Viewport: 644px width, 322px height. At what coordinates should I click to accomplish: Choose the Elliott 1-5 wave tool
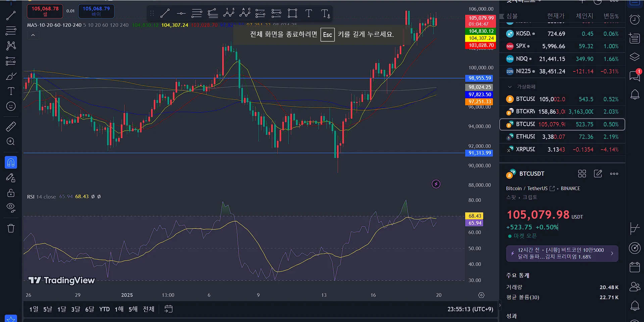[x=229, y=13]
